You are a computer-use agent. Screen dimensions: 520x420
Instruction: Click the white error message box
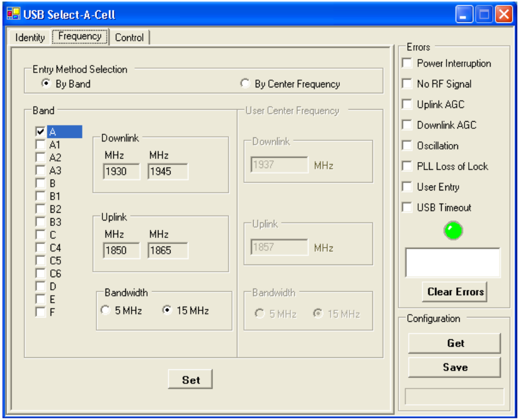click(453, 262)
